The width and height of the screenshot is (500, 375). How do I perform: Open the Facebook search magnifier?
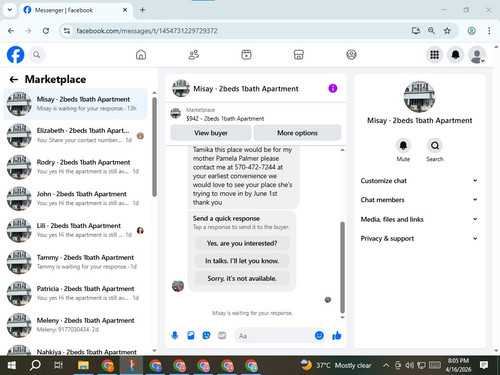(x=37, y=55)
